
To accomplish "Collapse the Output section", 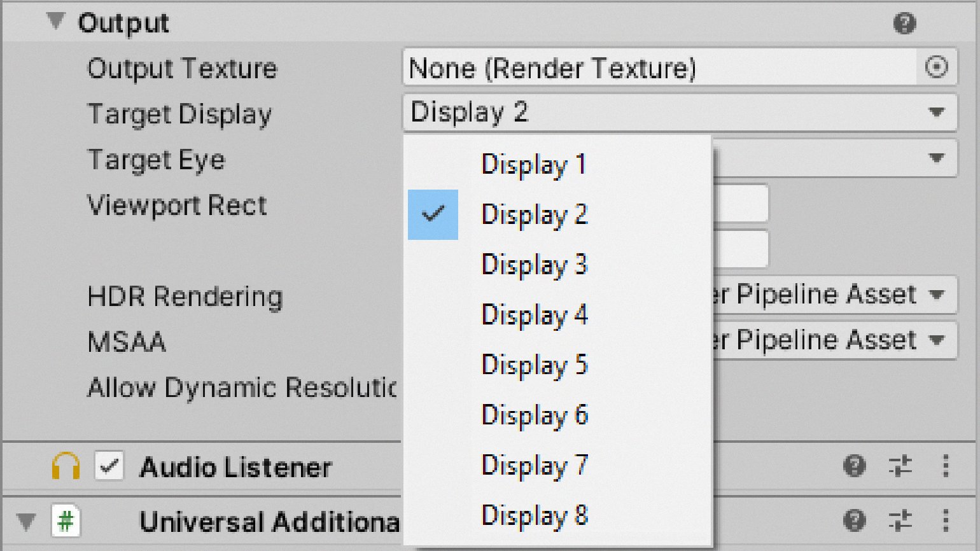I will [56, 22].
